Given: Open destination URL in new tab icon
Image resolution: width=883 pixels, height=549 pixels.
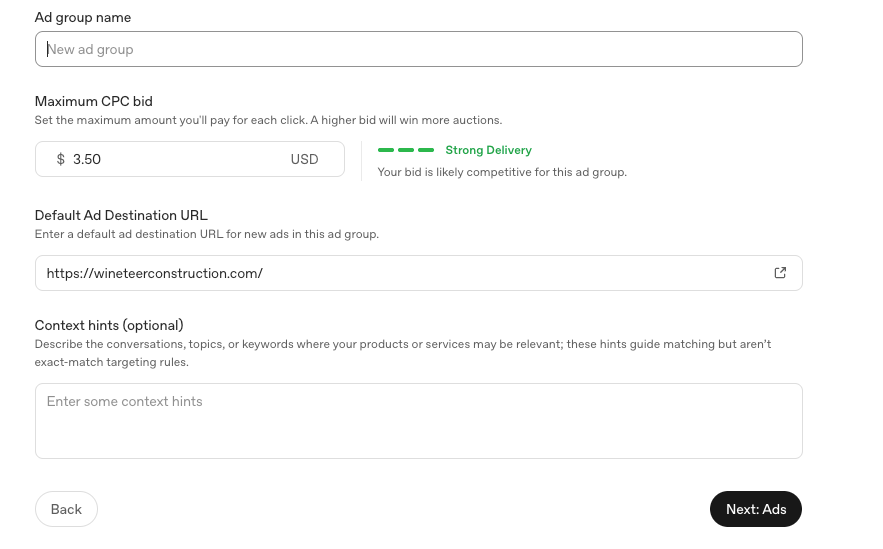Looking at the screenshot, I should click(x=780, y=273).
